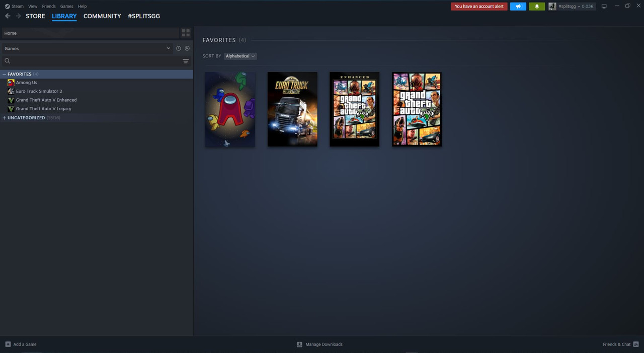Click the Home button in sidebar
Viewport: 644px width, 353px height.
pyautogui.click(x=91, y=33)
